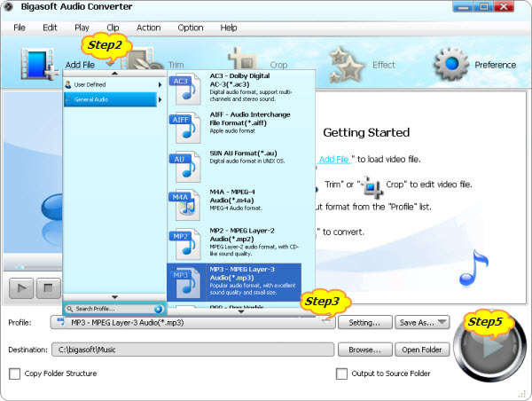Viewport: 532px width, 401px height.
Task: Select the M4A format icon
Action: pyautogui.click(x=185, y=205)
